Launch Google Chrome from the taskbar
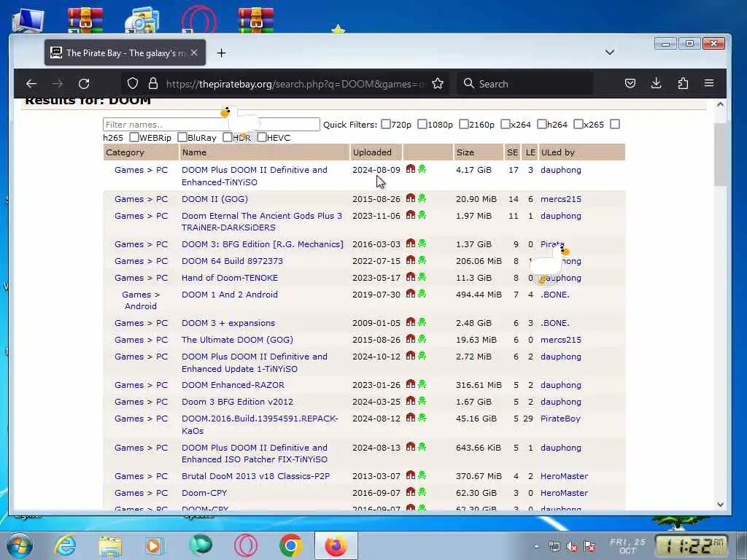 291,545
